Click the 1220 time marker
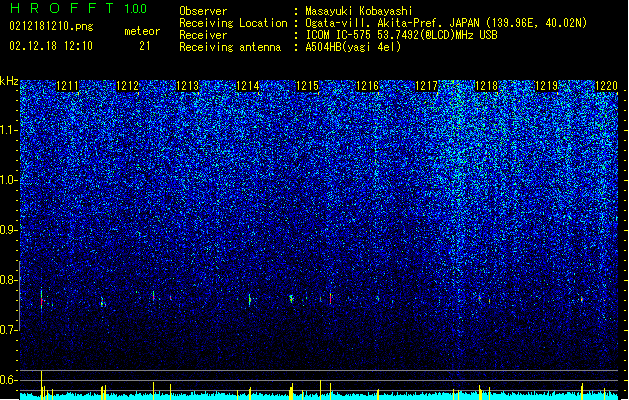The image size is (629, 400). [606, 86]
